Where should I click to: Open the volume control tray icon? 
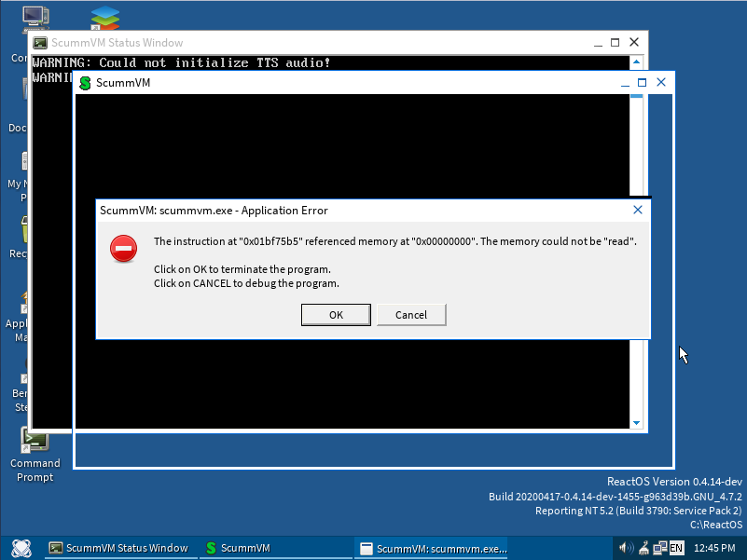click(626, 548)
